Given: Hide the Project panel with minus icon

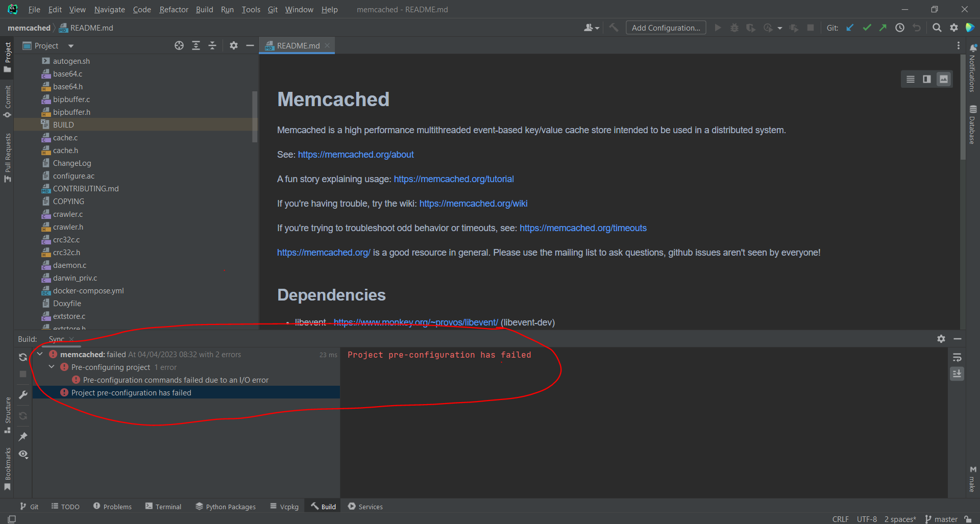Looking at the screenshot, I should click(x=250, y=46).
